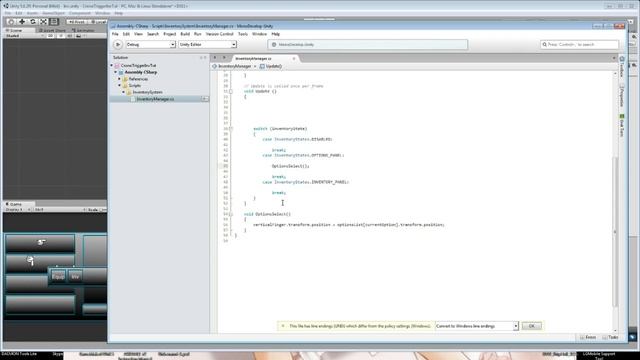The width and height of the screenshot is (640, 360).
Task: Switch to InventoryManager.cs editor tab
Action: coord(253,59)
